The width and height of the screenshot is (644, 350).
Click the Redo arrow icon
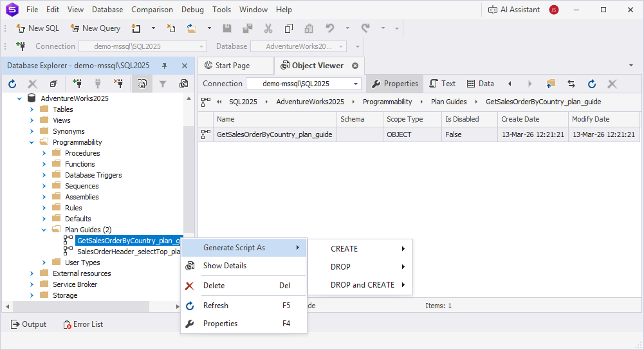[x=365, y=28]
